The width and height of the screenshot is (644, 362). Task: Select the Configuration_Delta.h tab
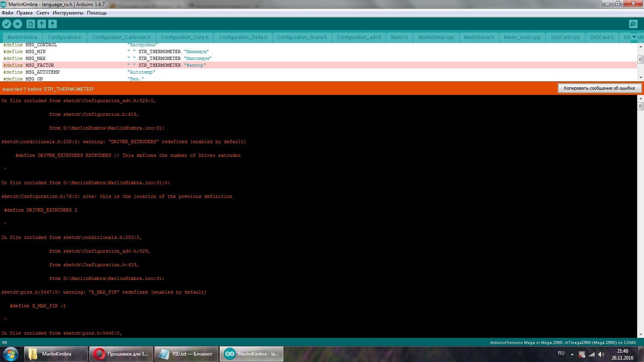(x=243, y=37)
